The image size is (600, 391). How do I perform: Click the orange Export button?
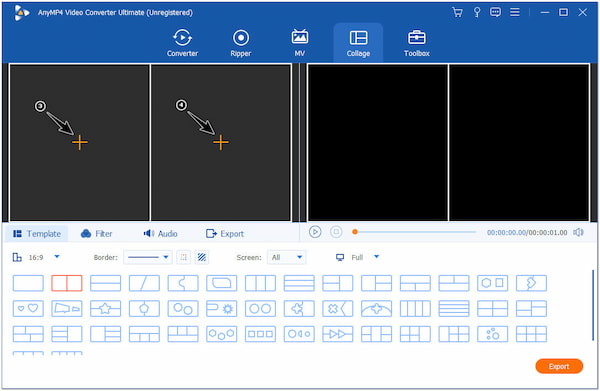[x=559, y=366]
